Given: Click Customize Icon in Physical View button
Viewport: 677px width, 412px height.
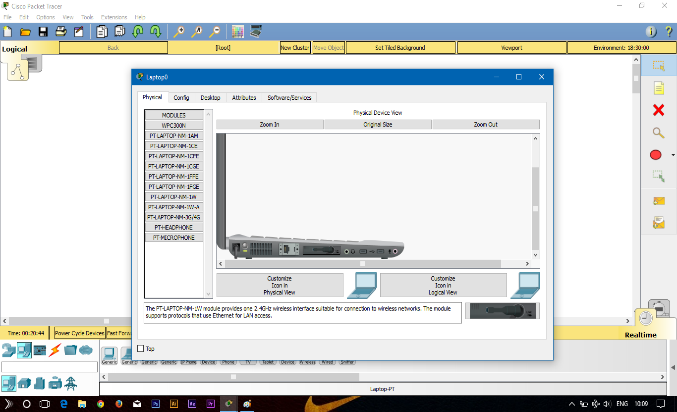Looking at the screenshot, I should (x=279, y=285).
